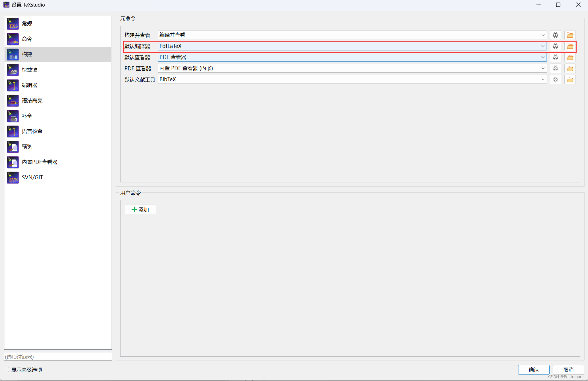Image resolution: width=588 pixels, height=381 pixels.
Task: Select 常规 label in settings list
Action: pos(27,24)
